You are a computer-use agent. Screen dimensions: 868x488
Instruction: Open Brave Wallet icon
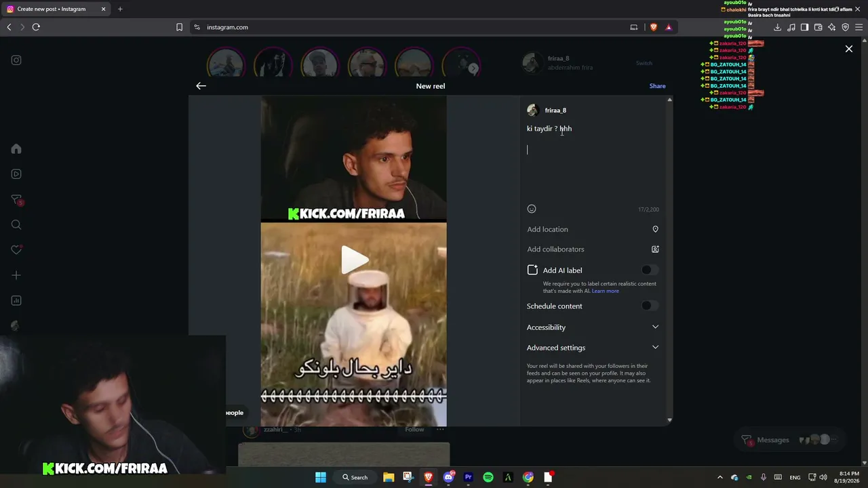point(818,27)
